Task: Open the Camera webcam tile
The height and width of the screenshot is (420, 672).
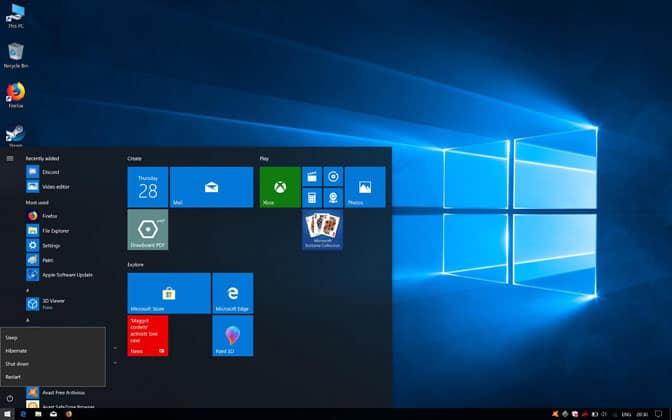Action: click(x=333, y=198)
